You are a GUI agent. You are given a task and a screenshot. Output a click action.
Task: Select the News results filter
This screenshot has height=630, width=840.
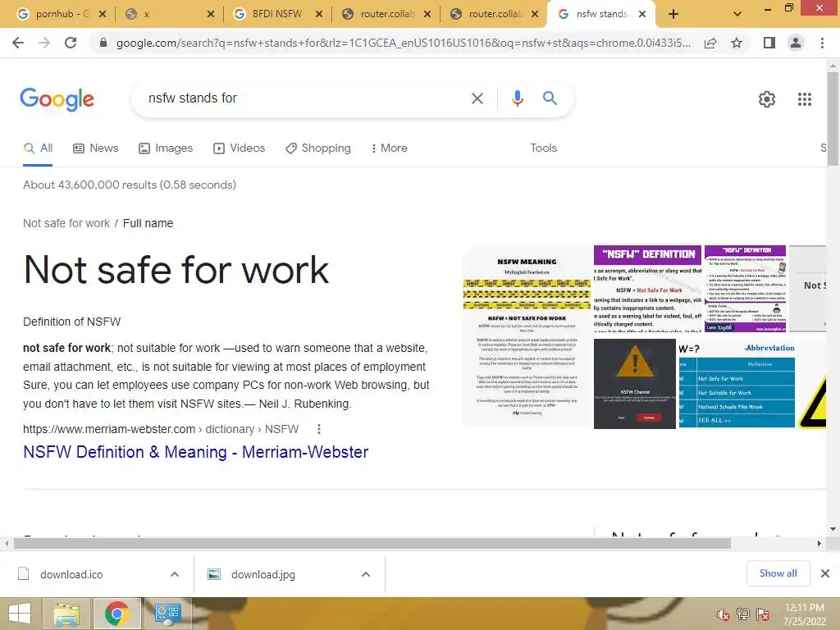click(x=95, y=148)
